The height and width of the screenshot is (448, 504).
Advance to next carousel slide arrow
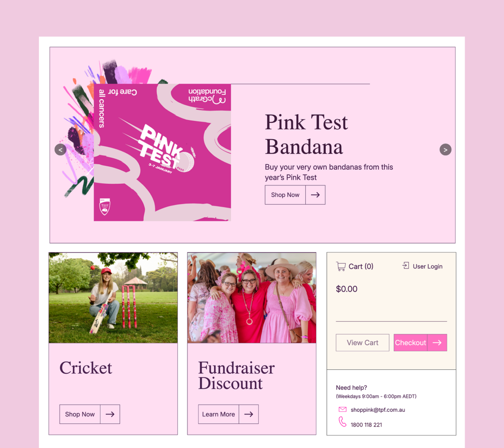point(445,149)
